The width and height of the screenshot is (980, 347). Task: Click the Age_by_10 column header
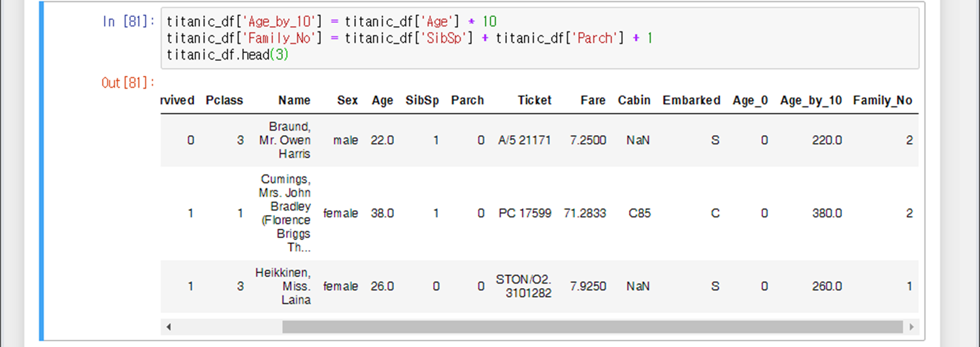pos(811,101)
